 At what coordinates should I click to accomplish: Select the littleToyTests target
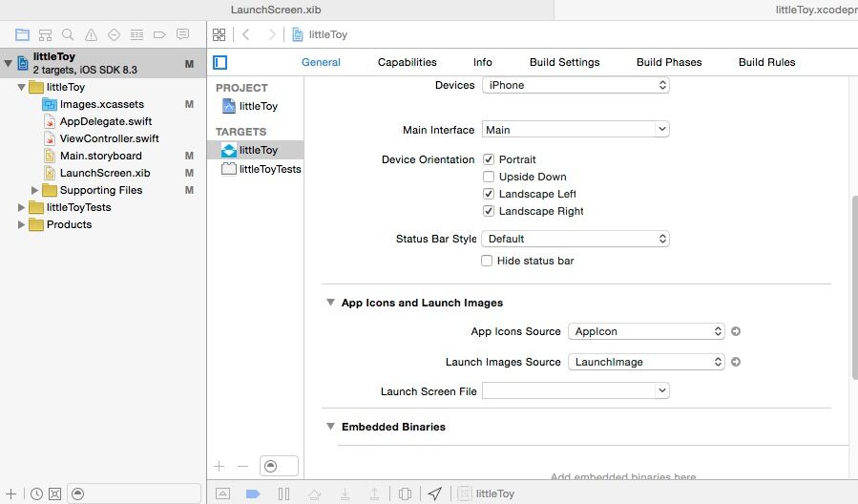[x=269, y=169]
